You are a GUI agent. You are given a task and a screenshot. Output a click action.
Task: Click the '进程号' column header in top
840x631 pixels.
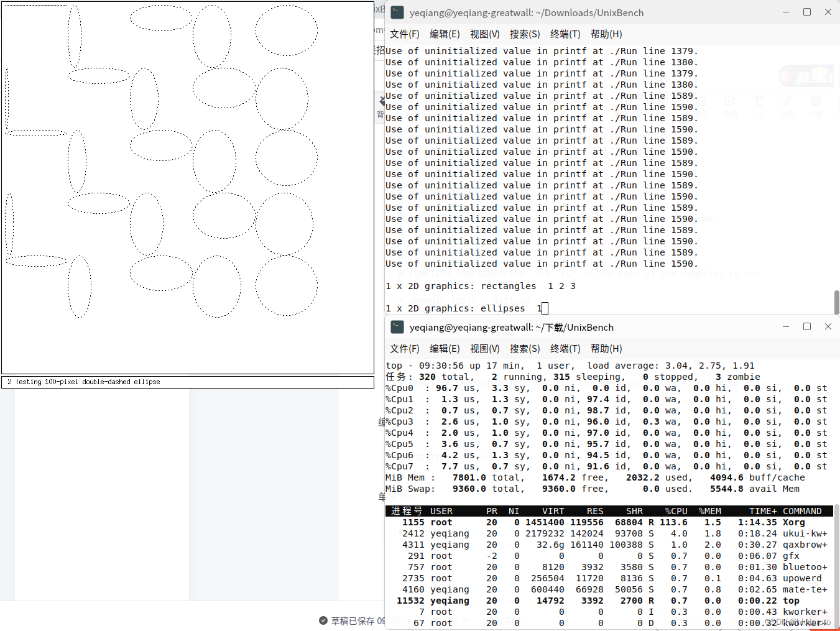coord(407,511)
